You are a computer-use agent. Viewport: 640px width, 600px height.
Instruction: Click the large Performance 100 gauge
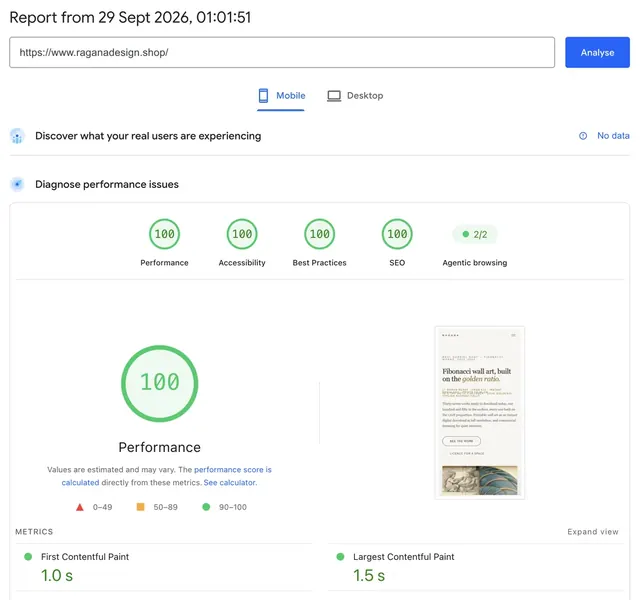(x=160, y=383)
